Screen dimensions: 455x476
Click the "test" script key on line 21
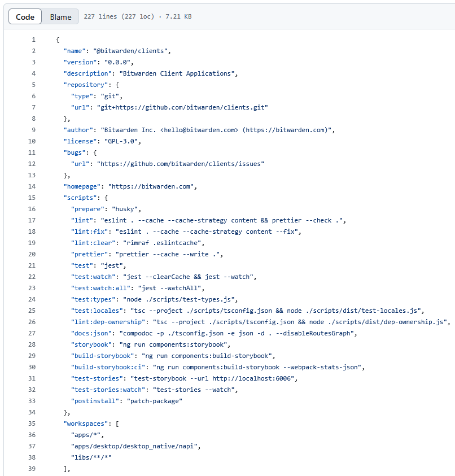pyautogui.click(x=82, y=265)
